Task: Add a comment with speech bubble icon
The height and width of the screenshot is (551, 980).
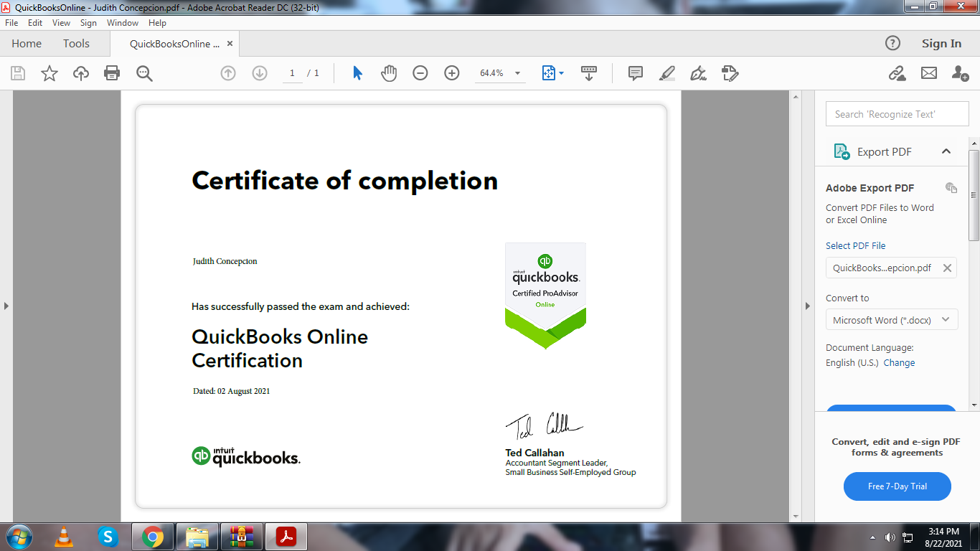Action: [x=635, y=73]
